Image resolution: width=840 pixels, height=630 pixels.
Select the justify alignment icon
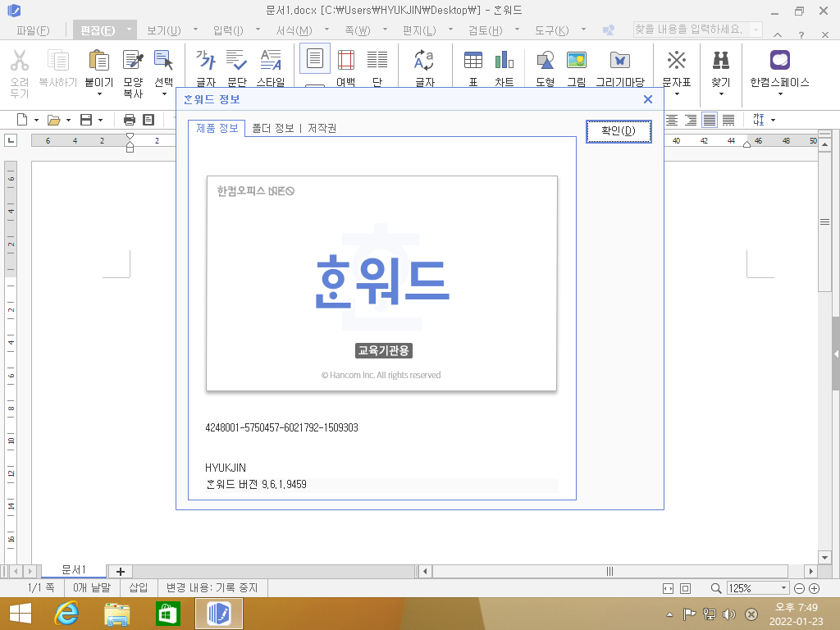710,120
